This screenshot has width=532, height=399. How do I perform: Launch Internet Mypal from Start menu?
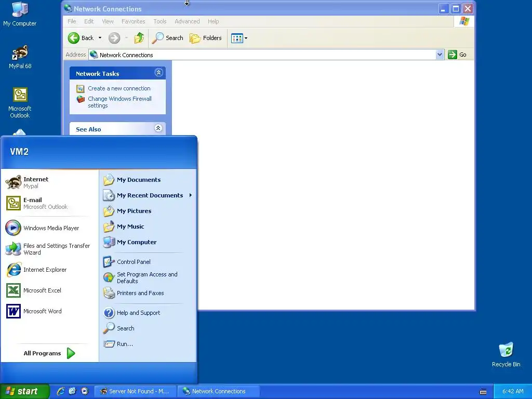(49, 182)
